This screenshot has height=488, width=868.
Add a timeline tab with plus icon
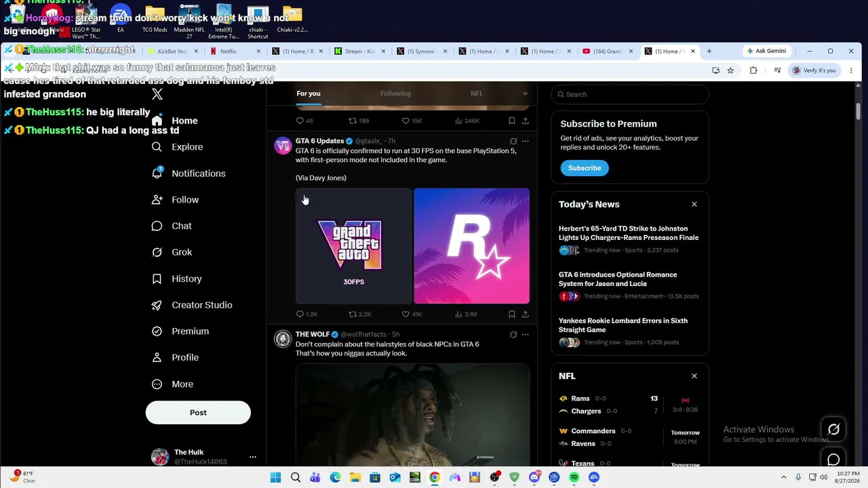click(525, 94)
